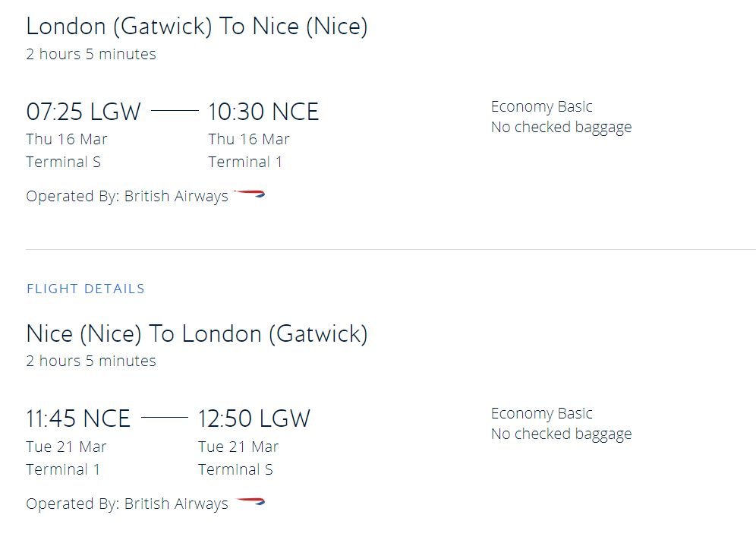Click outbound Operated By: British Airways text
The image size is (756, 540).
pyautogui.click(x=128, y=197)
